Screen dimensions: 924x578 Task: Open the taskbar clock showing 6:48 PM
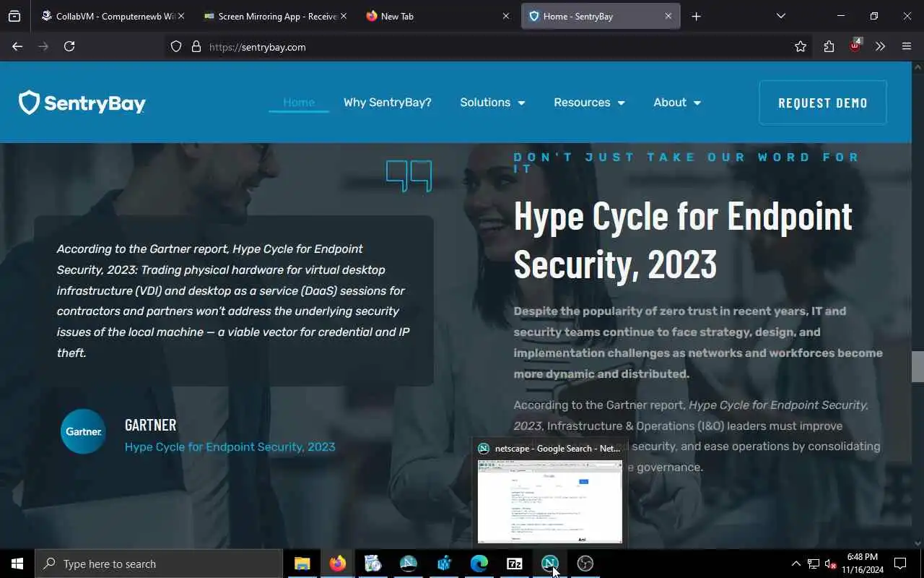(863, 564)
